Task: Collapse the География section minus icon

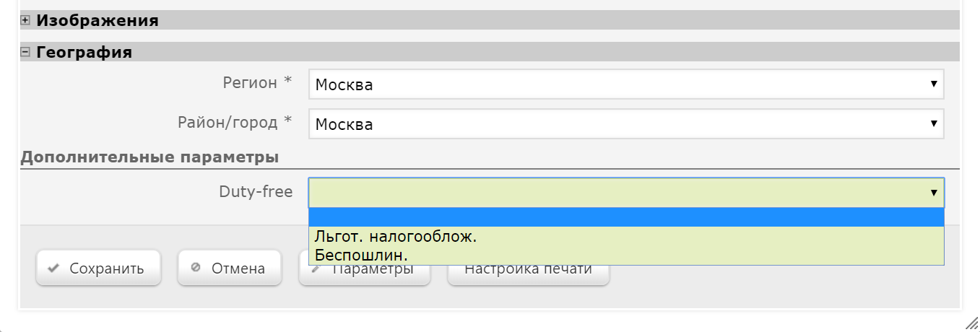Action: click(25, 52)
